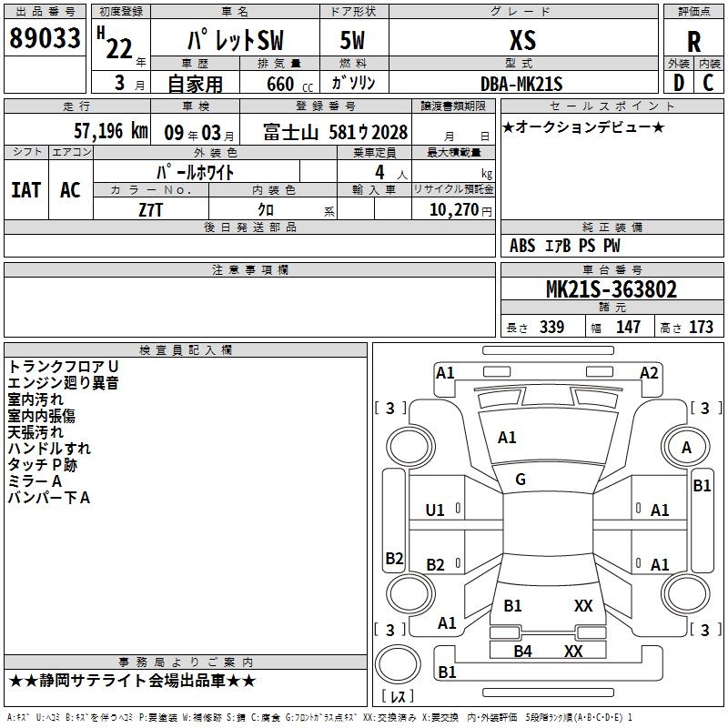Select the color code Z7T
Screen dimensions: 728x728
coord(151,209)
